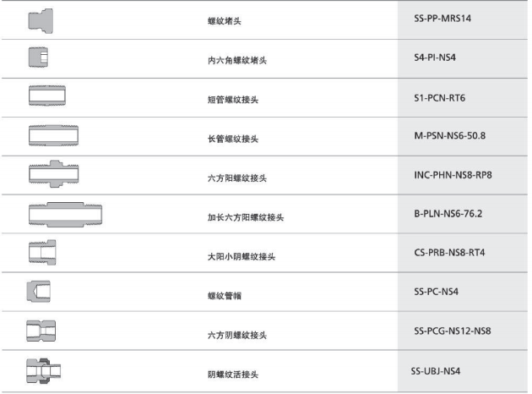Select the hex female coupling icon
Image resolution: width=532 pixels, height=394 pixels.
click(41, 329)
